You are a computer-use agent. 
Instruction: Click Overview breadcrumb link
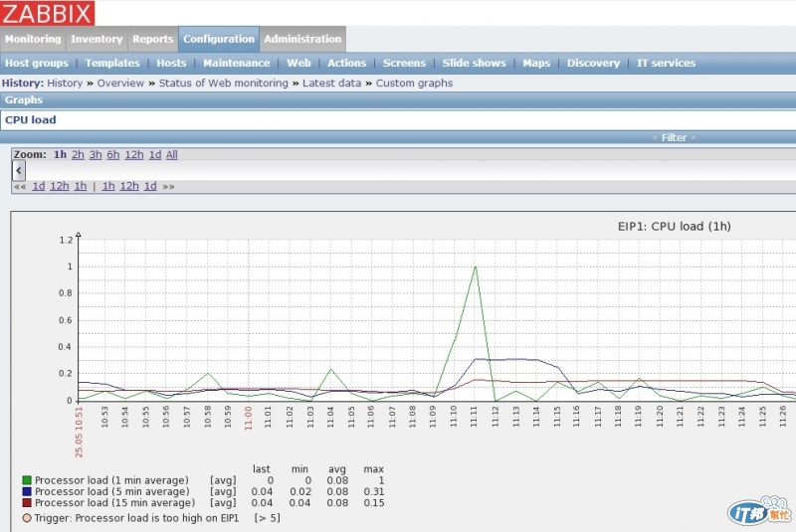[x=120, y=84]
